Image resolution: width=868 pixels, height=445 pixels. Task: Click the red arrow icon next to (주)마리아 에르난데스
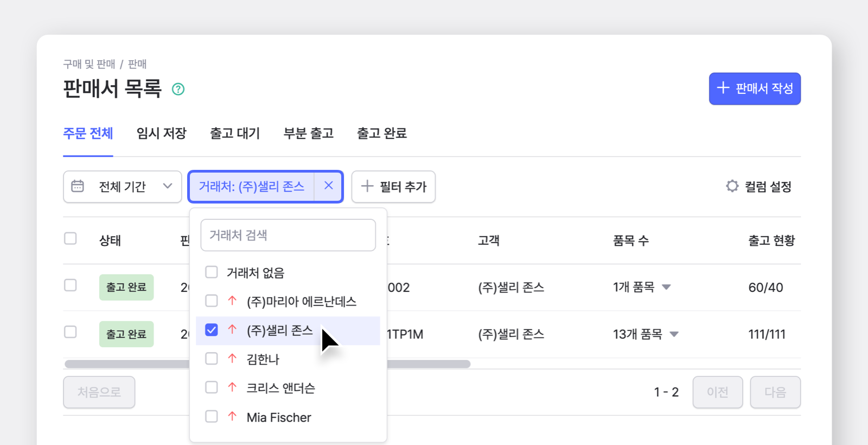pyautogui.click(x=232, y=301)
